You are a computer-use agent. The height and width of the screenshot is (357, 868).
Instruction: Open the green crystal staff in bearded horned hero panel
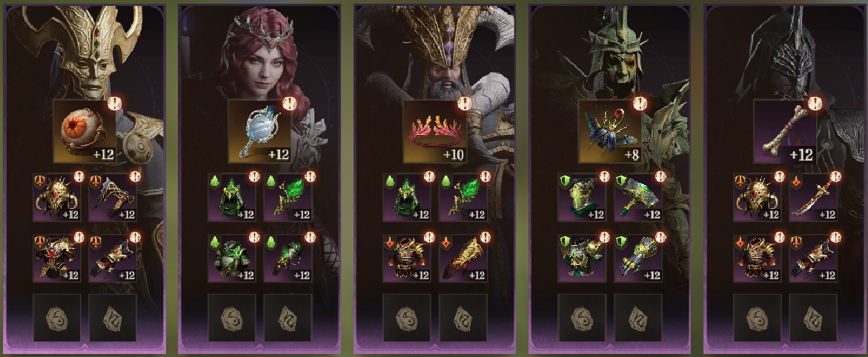[x=463, y=198]
